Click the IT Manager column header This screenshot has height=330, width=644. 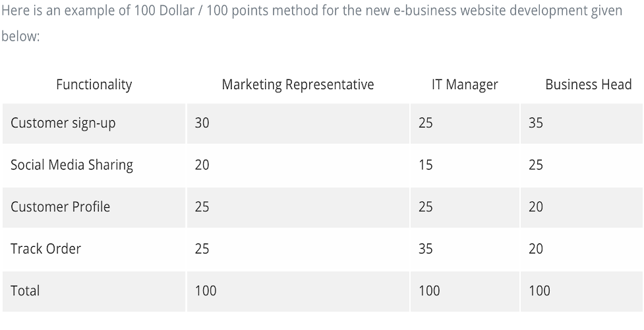465,84
